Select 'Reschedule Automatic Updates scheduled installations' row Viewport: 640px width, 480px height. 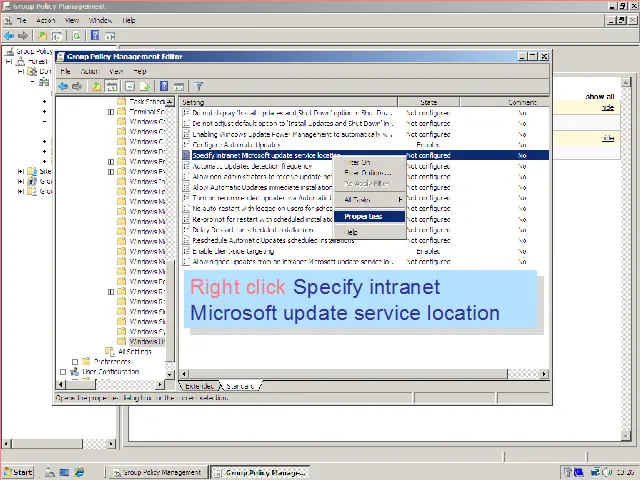coord(365,240)
